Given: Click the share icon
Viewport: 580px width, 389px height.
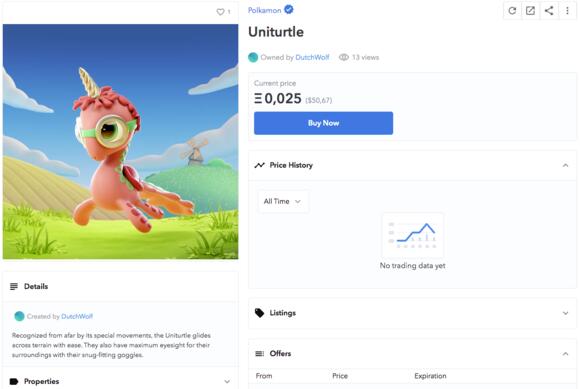Looking at the screenshot, I should click(x=549, y=11).
